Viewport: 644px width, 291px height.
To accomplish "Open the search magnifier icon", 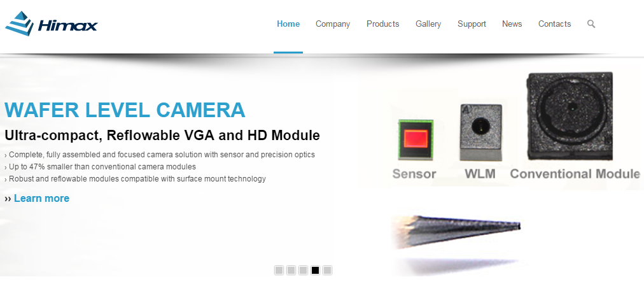I will point(591,24).
